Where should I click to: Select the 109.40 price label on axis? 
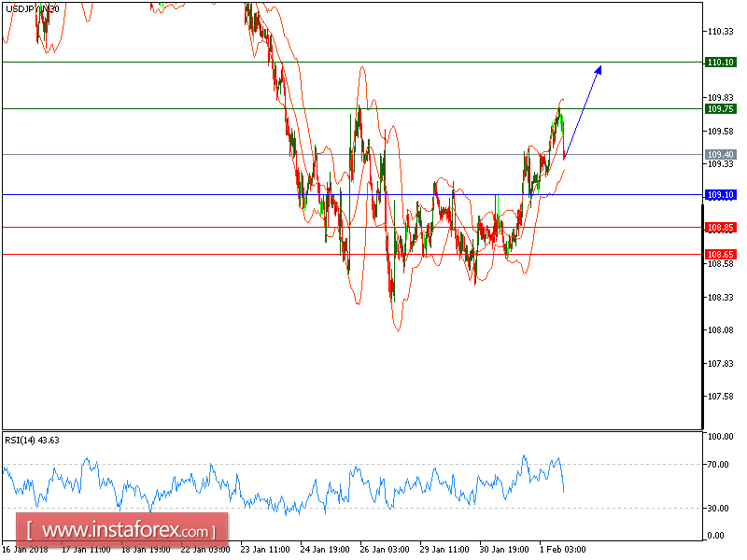[x=719, y=154]
